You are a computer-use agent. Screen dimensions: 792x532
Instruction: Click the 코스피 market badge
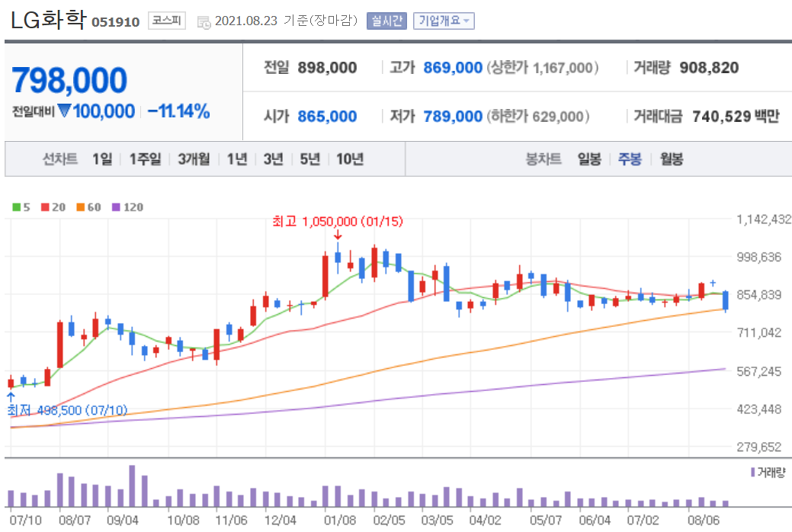tap(167, 21)
